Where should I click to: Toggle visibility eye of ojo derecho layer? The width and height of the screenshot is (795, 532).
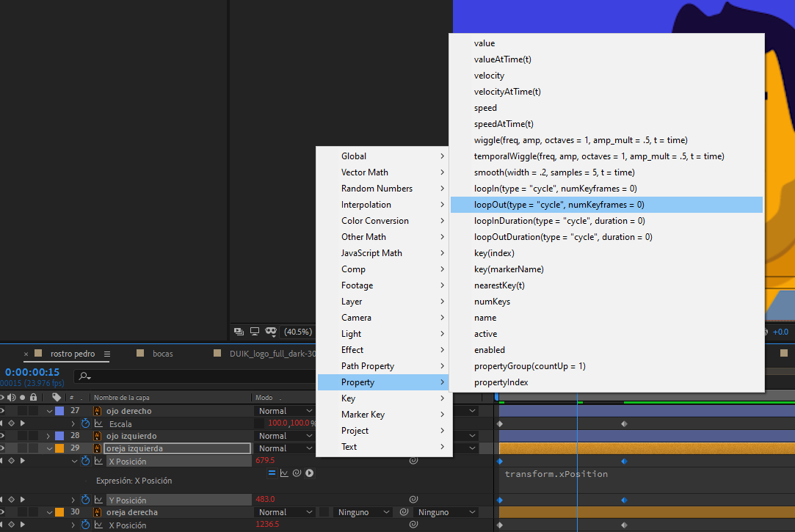point(3,411)
